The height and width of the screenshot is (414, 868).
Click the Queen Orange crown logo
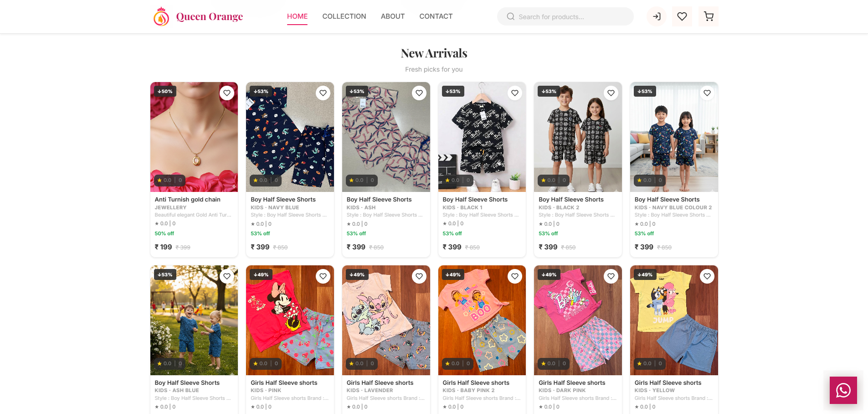click(x=161, y=17)
